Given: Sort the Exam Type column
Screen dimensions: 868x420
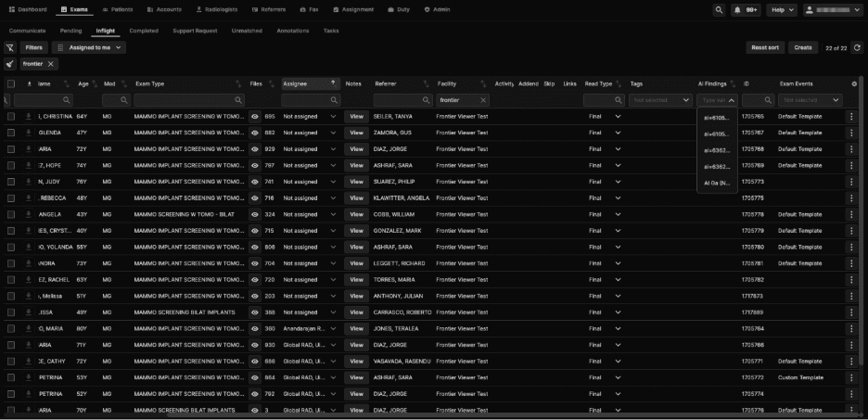Looking at the screenshot, I should [x=238, y=84].
